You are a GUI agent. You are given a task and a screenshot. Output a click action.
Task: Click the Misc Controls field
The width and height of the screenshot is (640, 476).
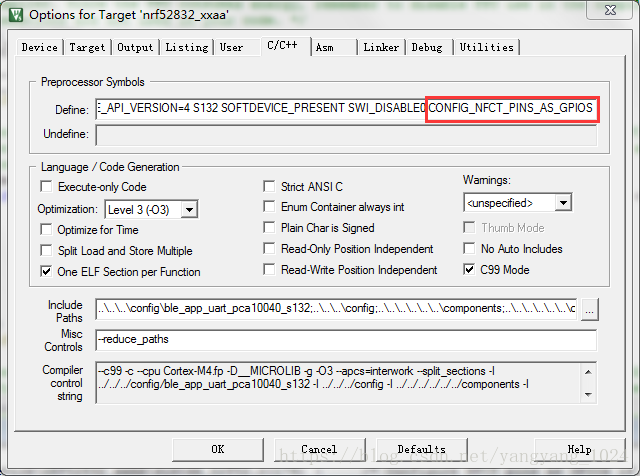[x=346, y=340]
